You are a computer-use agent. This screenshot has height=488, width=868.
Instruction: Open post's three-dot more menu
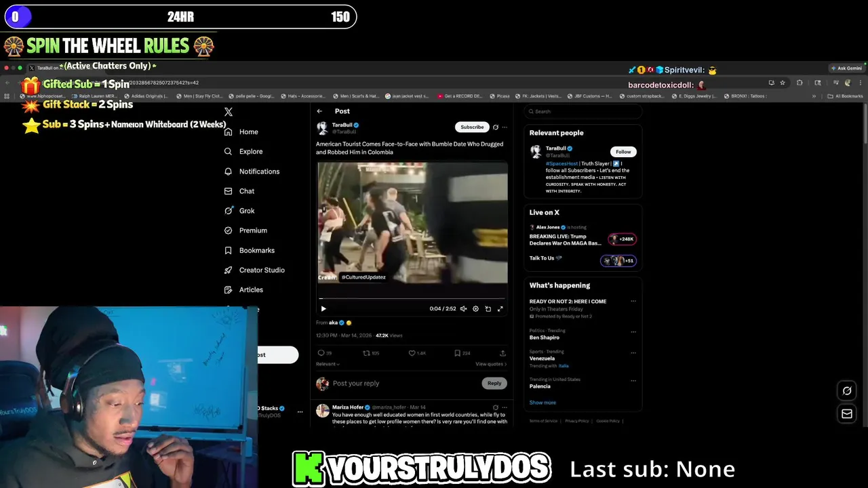point(505,127)
